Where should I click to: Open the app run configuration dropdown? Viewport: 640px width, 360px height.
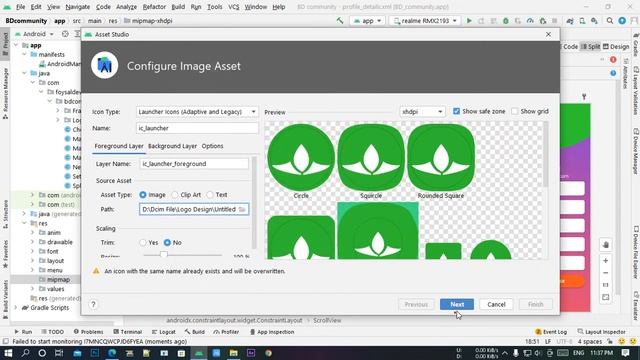tap(367, 21)
